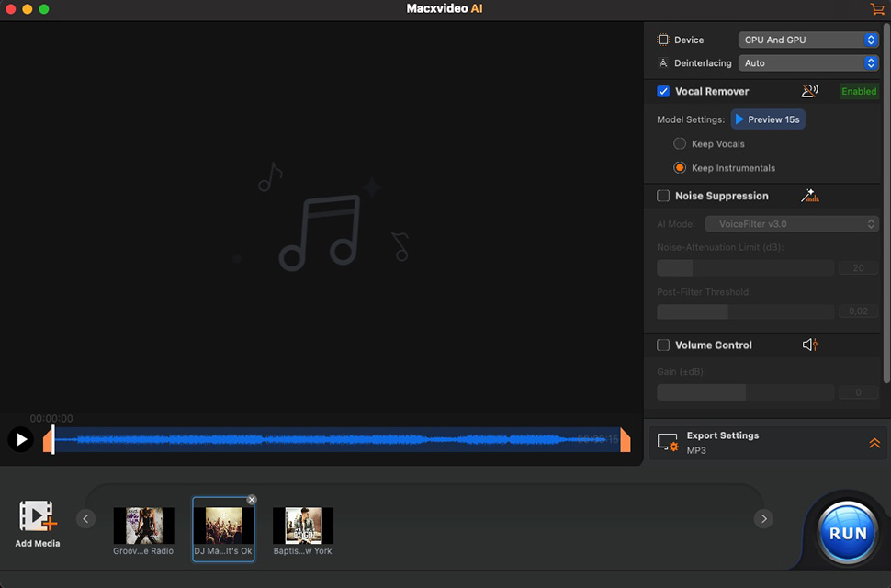Click the blue audio waveform track

click(x=336, y=440)
